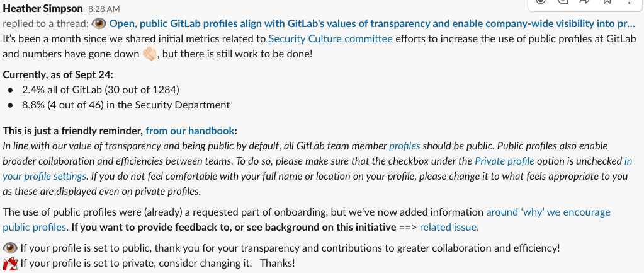Open the Security Culture committee link
Screen dimensions: 644x273
(330, 39)
